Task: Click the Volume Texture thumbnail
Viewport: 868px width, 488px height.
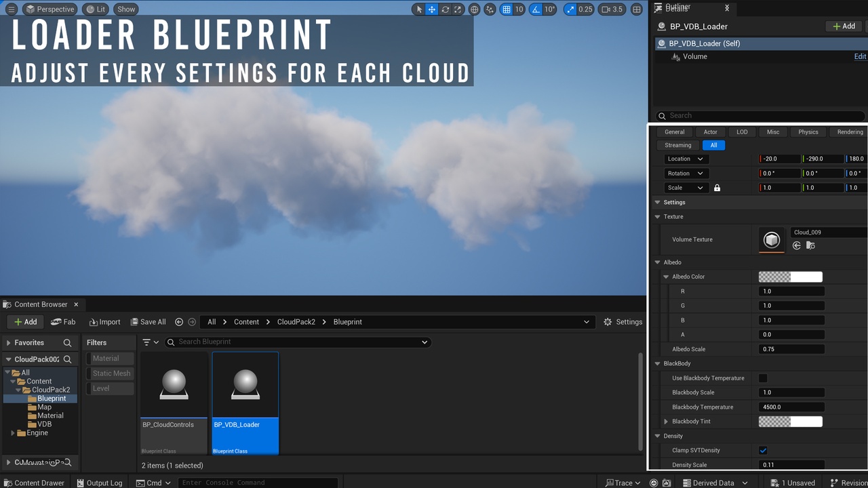Action: pyautogui.click(x=771, y=240)
